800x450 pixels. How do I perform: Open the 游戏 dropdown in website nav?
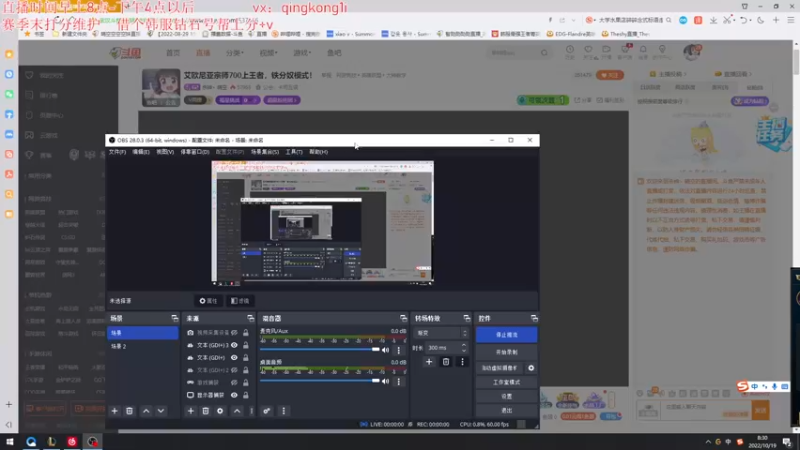(302, 53)
